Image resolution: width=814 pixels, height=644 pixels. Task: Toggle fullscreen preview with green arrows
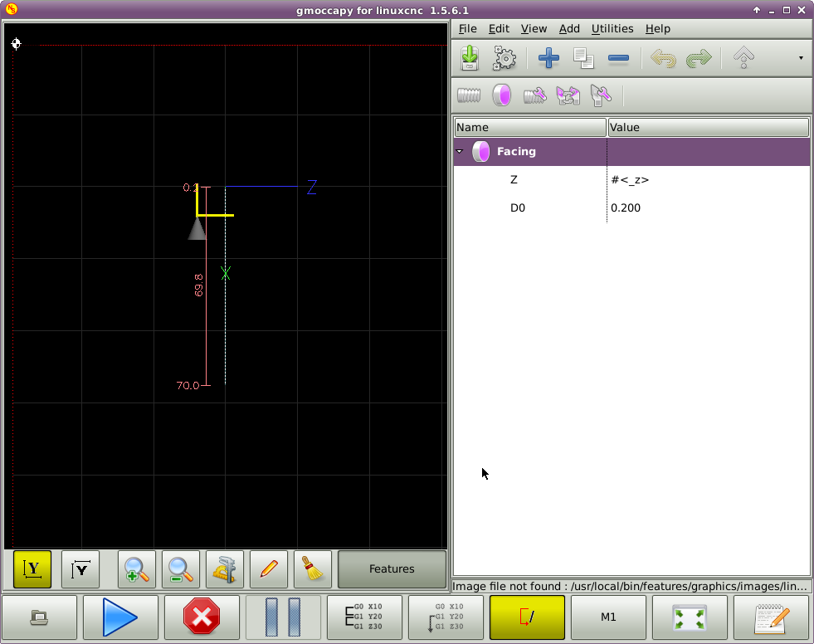tap(690, 617)
